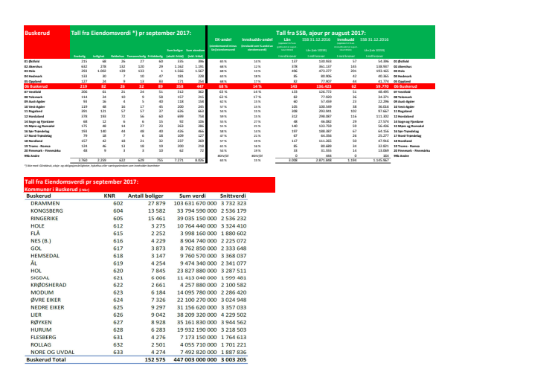Select the Sum verdi value '39 035 150 000'
Screen dimensions: 555x392
197,219
